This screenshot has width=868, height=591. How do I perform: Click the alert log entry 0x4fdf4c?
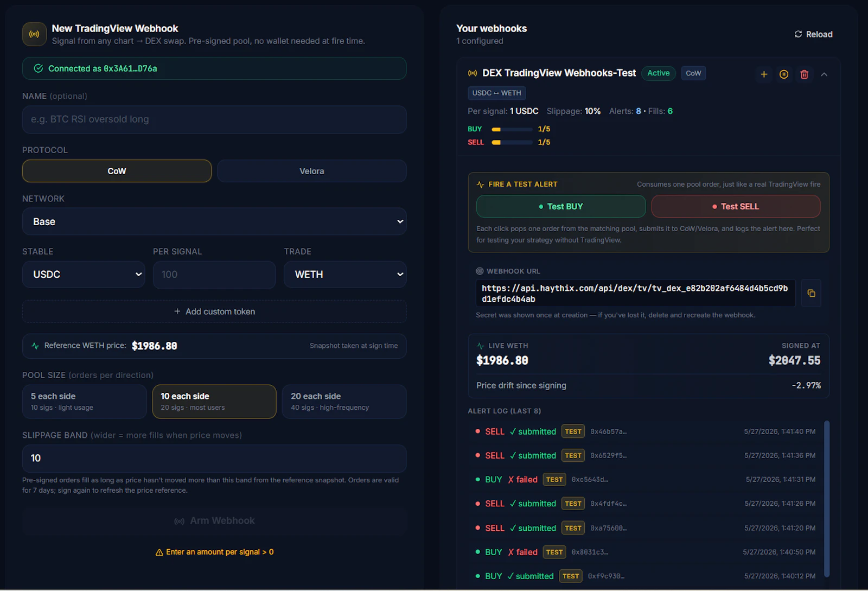click(x=646, y=504)
